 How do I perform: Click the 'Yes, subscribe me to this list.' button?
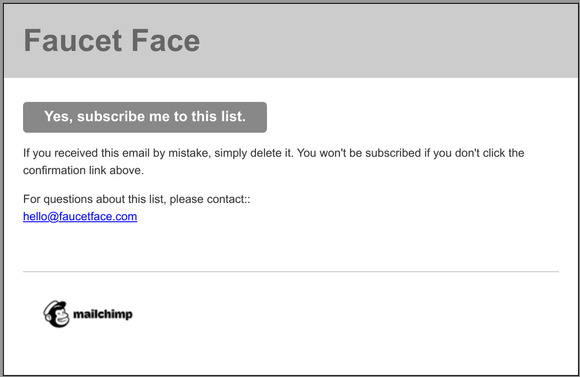click(145, 117)
